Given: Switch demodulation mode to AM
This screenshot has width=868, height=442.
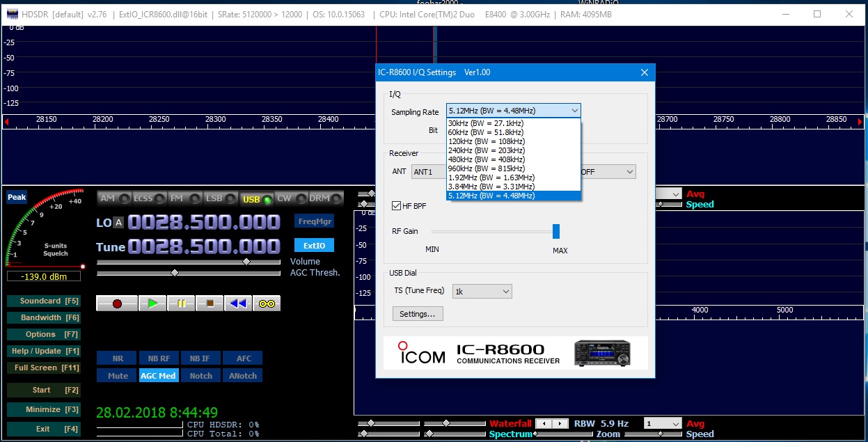Looking at the screenshot, I should click(x=115, y=198).
